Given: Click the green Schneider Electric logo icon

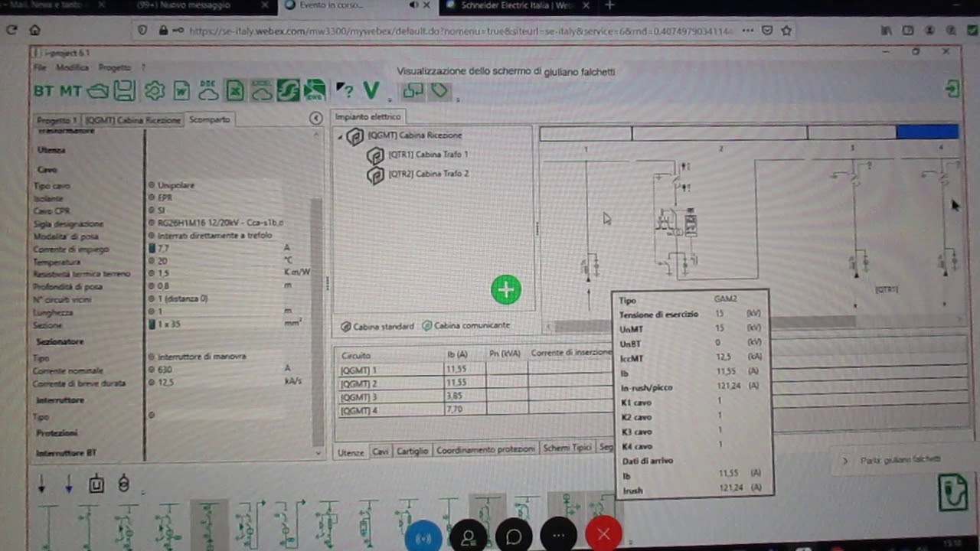Looking at the screenshot, I should click(288, 91).
